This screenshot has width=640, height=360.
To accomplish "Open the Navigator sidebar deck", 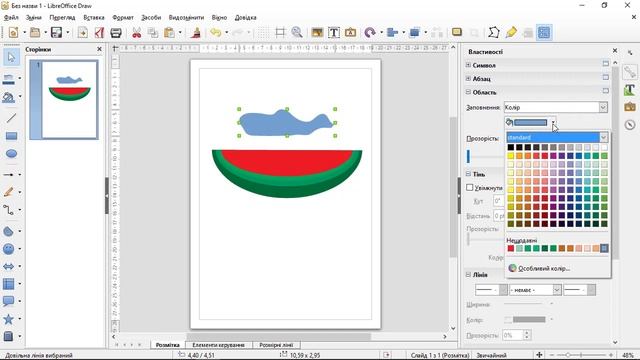I will pos(630,125).
